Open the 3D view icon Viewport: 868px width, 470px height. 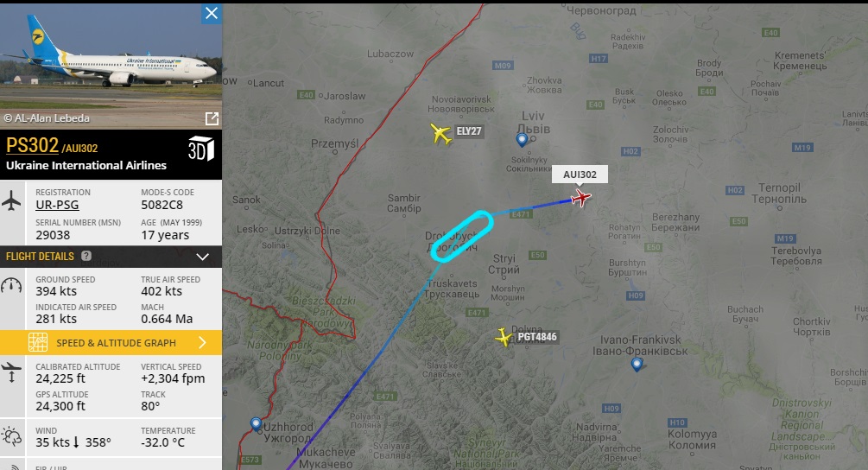point(201,149)
